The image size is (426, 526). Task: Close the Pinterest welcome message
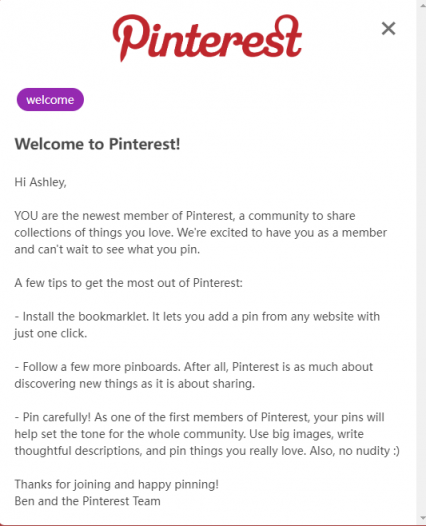[388, 29]
